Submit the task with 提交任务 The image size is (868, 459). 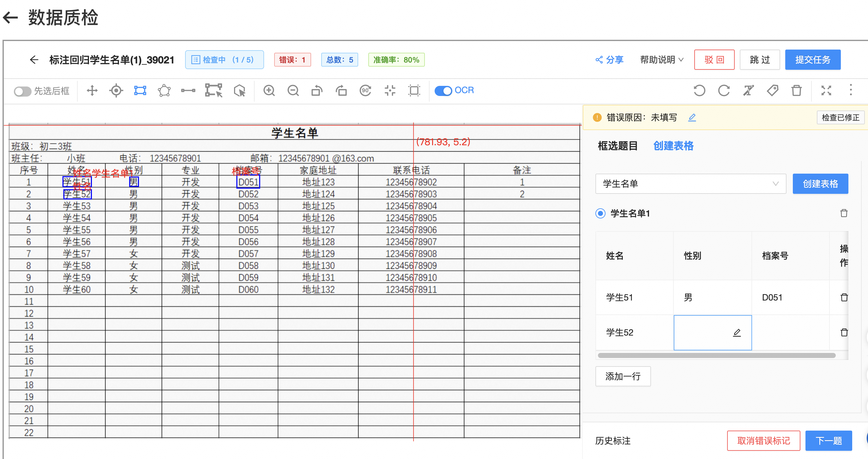(x=813, y=60)
